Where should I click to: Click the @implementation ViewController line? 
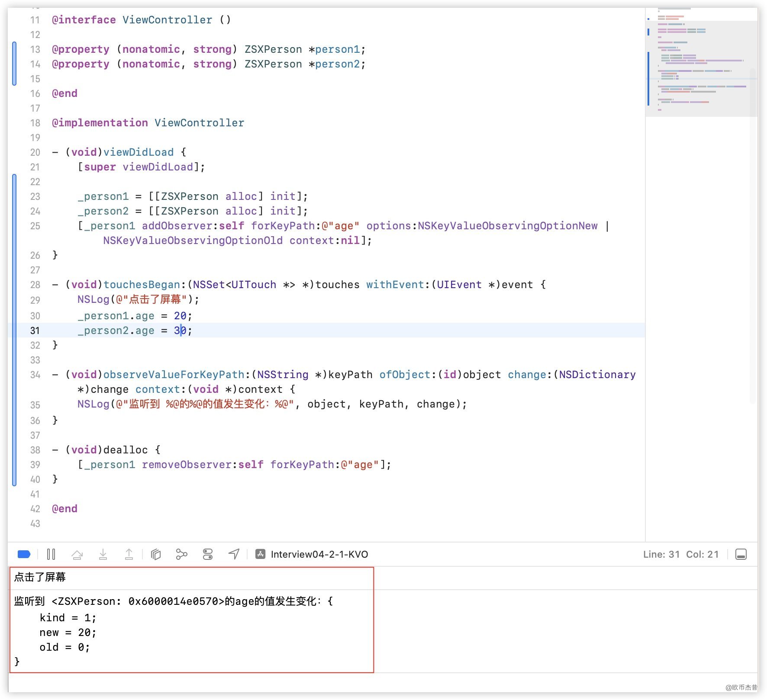148,123
